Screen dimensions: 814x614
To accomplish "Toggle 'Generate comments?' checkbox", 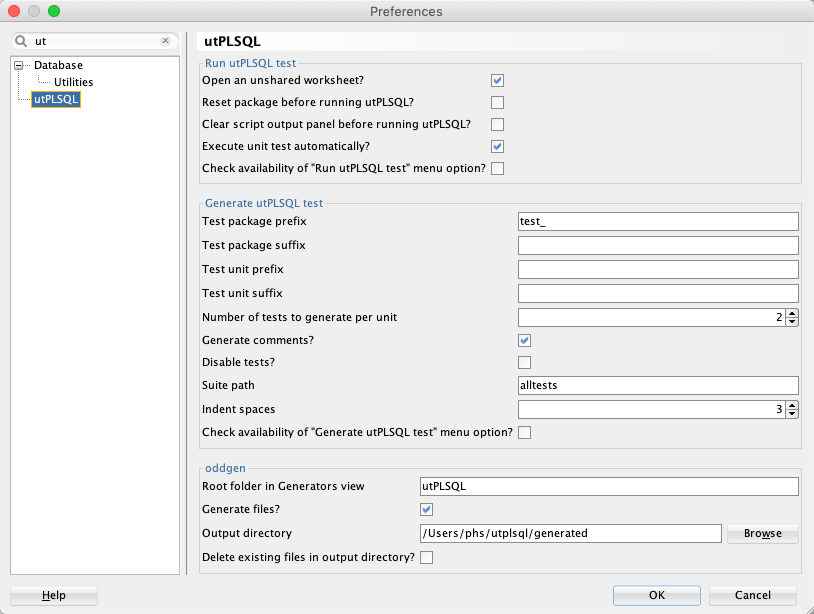I will pyautogui.click(x=524, y=340).
